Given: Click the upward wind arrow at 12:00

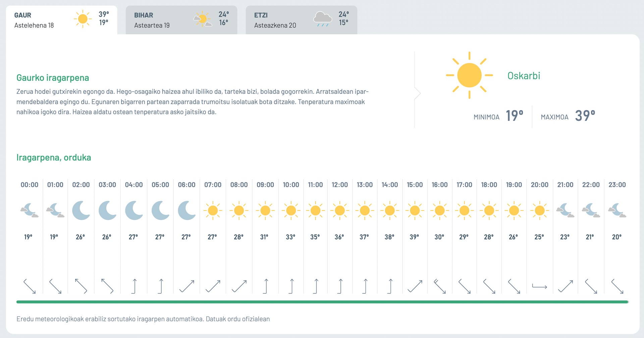Looking at the screenshot, I should [340, 286].
